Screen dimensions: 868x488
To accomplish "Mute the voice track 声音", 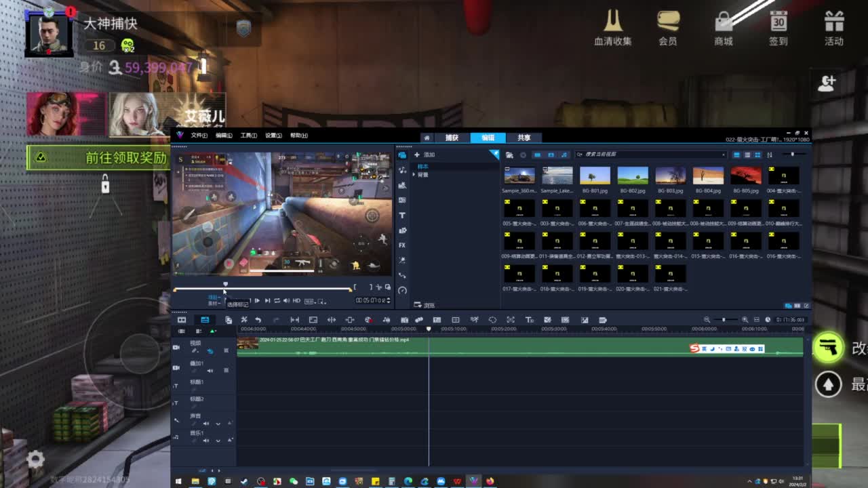I will pos(206,424).
